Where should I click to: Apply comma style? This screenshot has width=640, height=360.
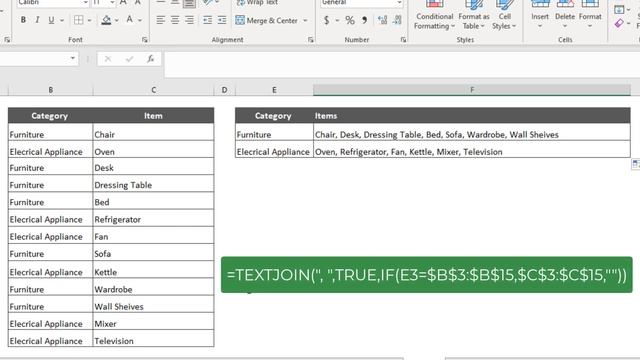(364, 20)
